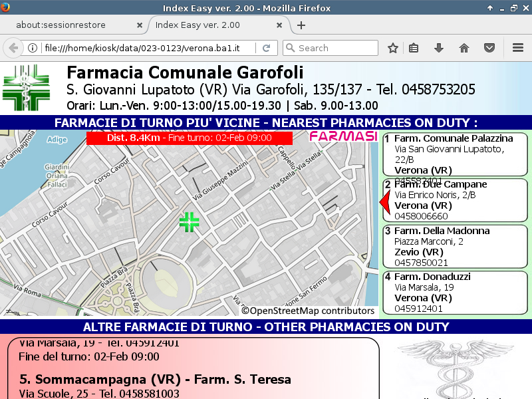Image resolution: width=532 pixels, height=399 pixels.
Task: Open the downloads arrow icon
Action: [x=439, y=48]
